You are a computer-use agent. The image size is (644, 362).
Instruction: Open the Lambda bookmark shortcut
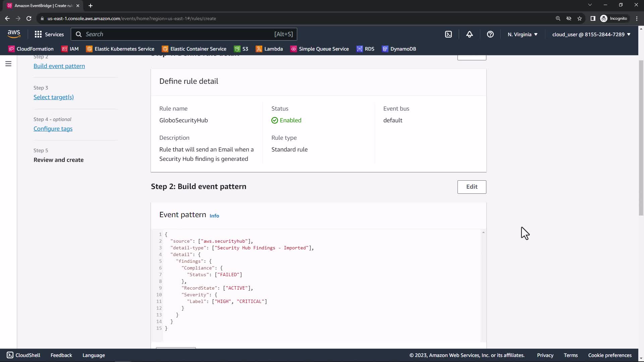tap(269, 49)
